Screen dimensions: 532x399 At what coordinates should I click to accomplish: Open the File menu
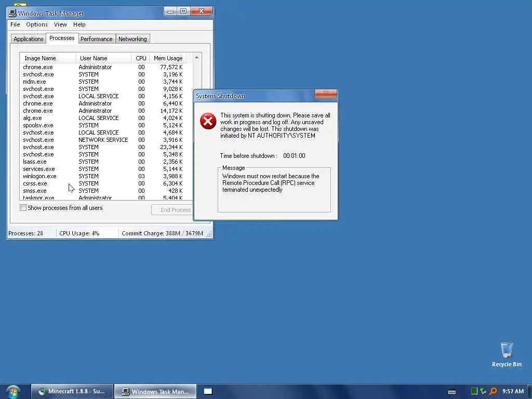pyautogui.click(x=15, y=24)
